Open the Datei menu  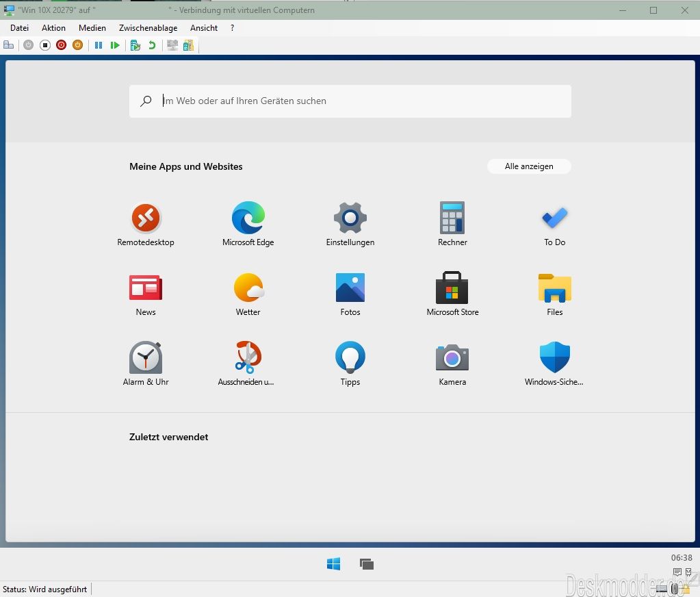(x=19, y=27)
